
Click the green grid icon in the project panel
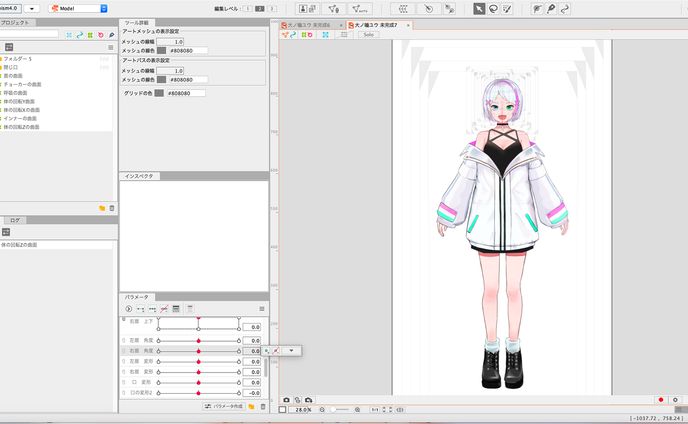90,35
